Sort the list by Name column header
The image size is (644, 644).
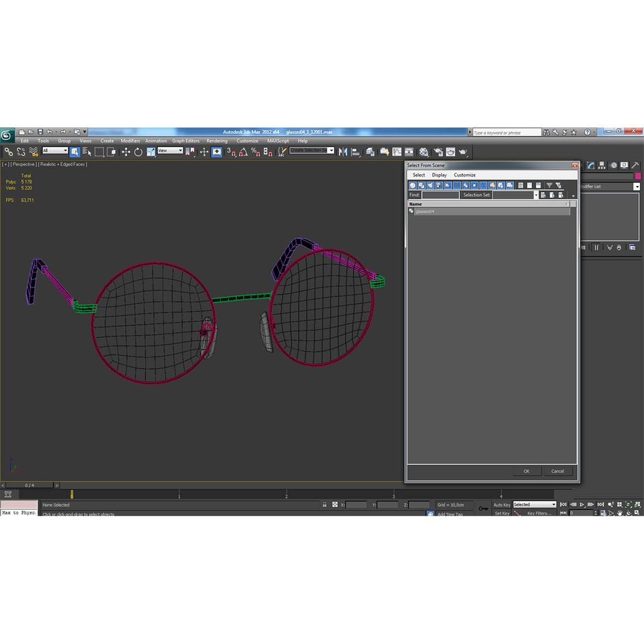tap(489, 204)
